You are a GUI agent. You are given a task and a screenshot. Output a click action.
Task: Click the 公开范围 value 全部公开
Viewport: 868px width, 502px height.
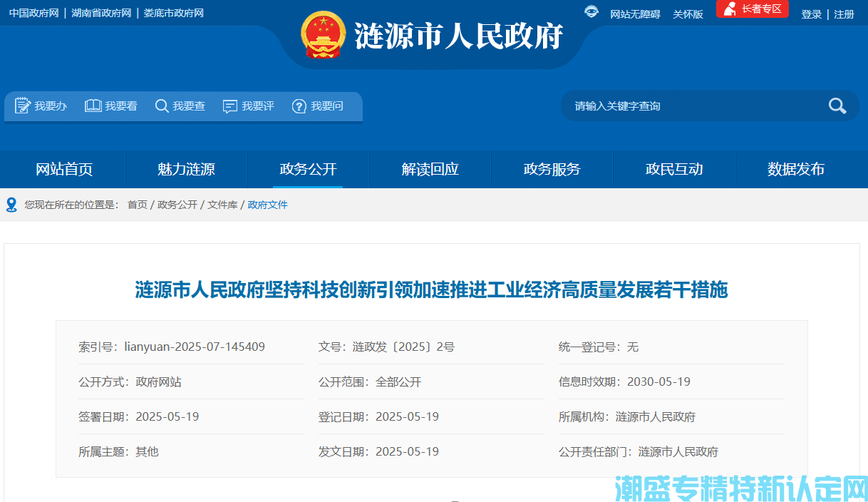click(399, 381)
